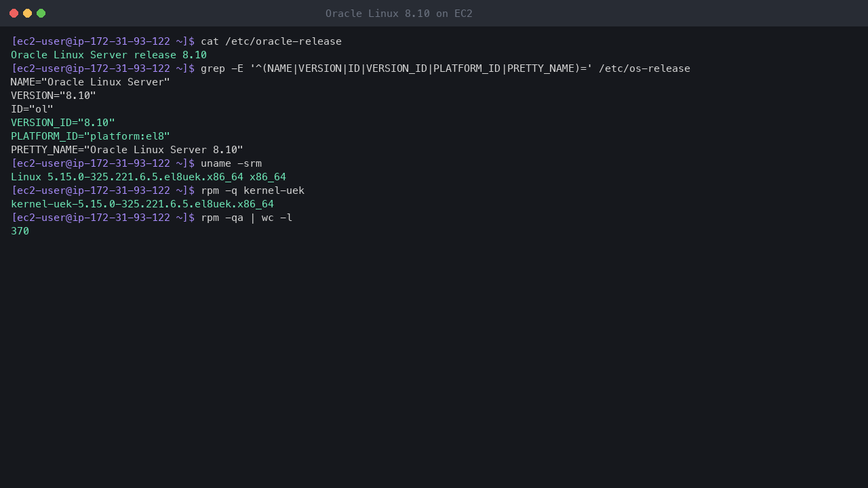Close the terminal window with the red button
This screenshot has height=488, width=868.
click(14, 14)
